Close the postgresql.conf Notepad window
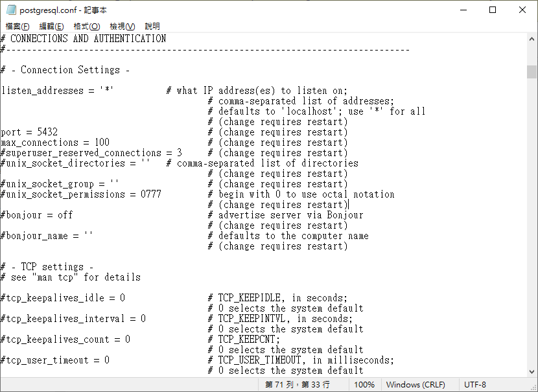 pos(522,10)
